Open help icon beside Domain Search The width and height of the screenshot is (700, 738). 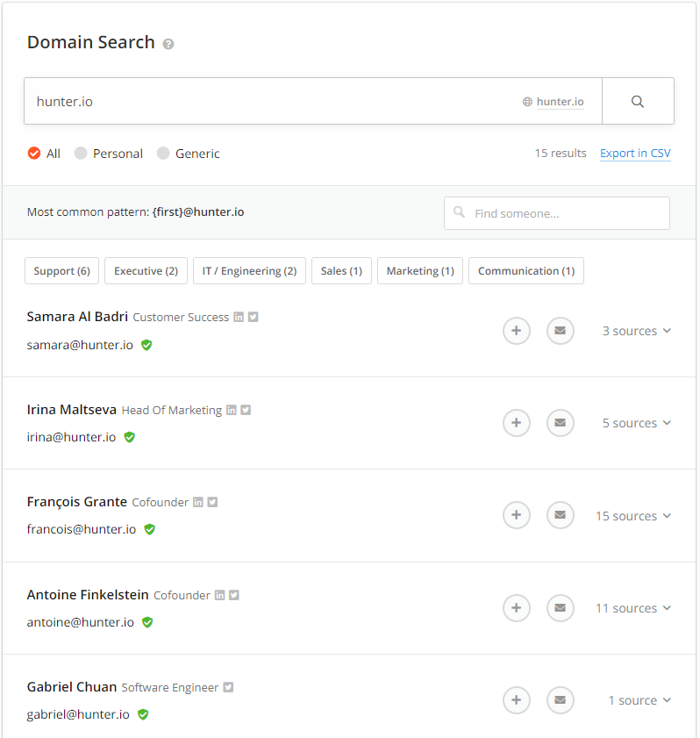coord(168,44)
